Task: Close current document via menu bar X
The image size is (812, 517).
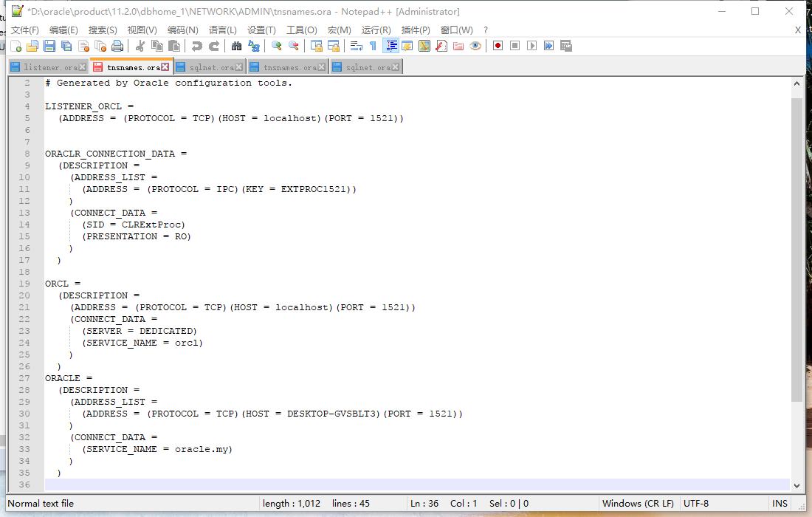Action: pyautogui.click(x=797, y=30)
